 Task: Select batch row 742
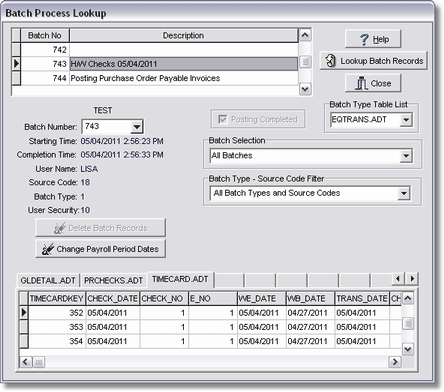(x=159, y=50)
